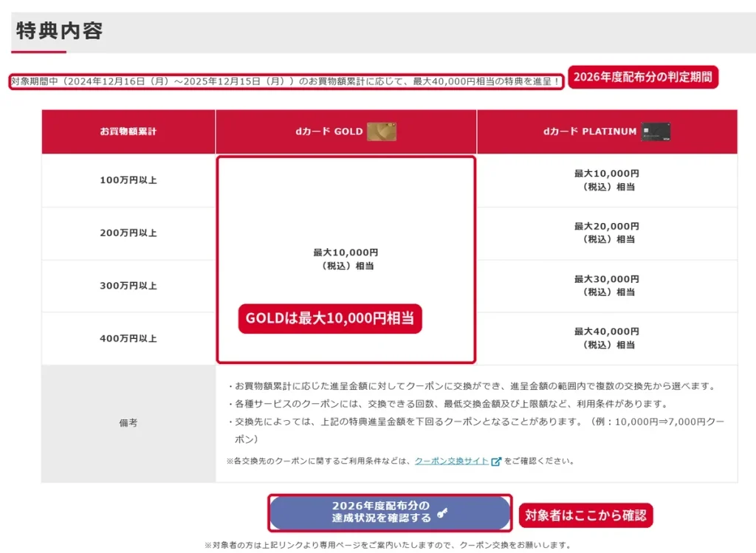This screenshot has width=756, height=553.
Task: Click the 最大30,000円(税込)相当 cell
Action: pos(607,286)
